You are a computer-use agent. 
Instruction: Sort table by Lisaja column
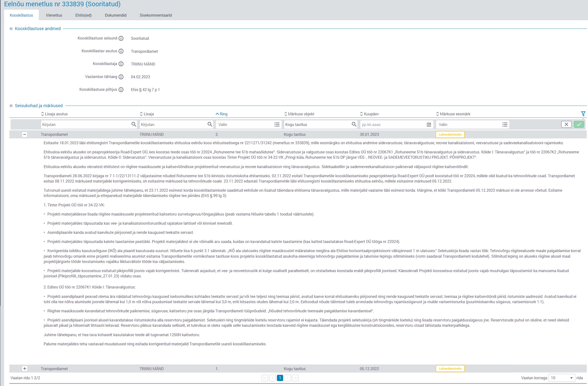[x=147, y=114]
